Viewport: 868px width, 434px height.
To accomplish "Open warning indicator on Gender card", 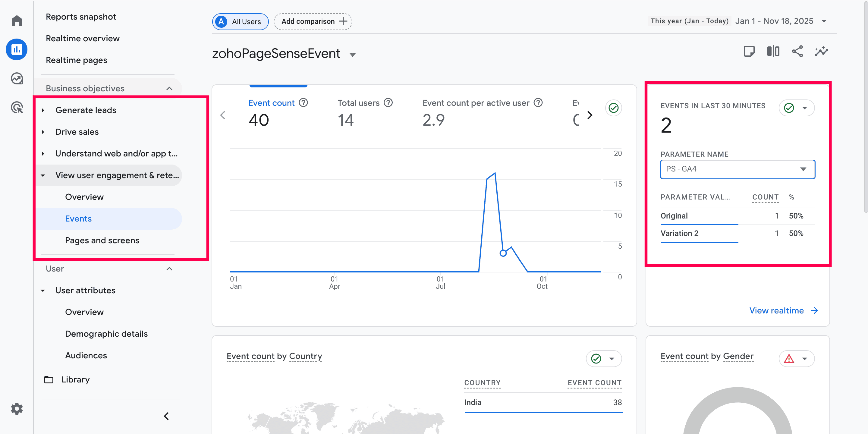I will 789,359.
